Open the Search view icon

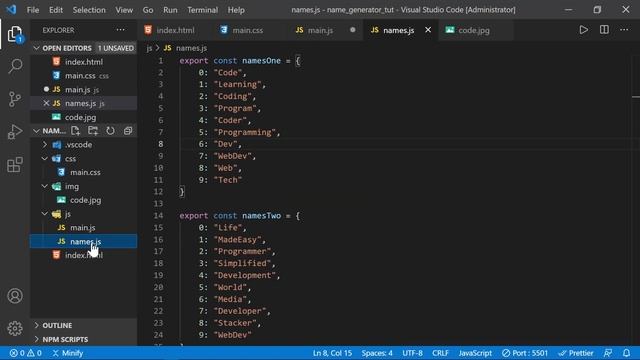coord(15,66)
